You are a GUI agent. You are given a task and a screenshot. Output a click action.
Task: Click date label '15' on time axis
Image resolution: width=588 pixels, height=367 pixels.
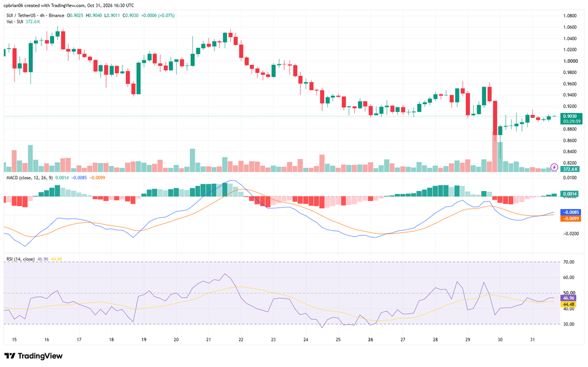tap(14, 339)
